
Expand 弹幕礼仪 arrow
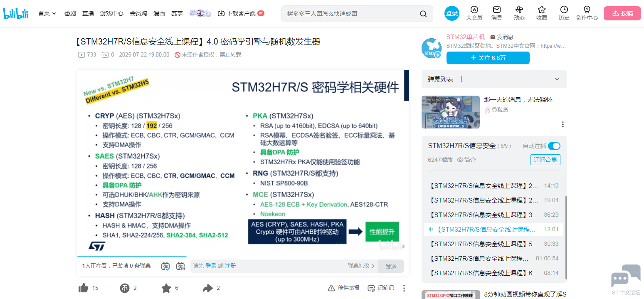(x=373, y=266)
